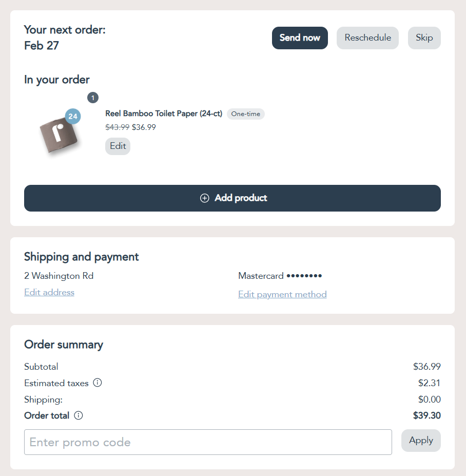Click the 2 Washington Rd address
Screen dimensions: 466x476
click(x=59, y=276)
